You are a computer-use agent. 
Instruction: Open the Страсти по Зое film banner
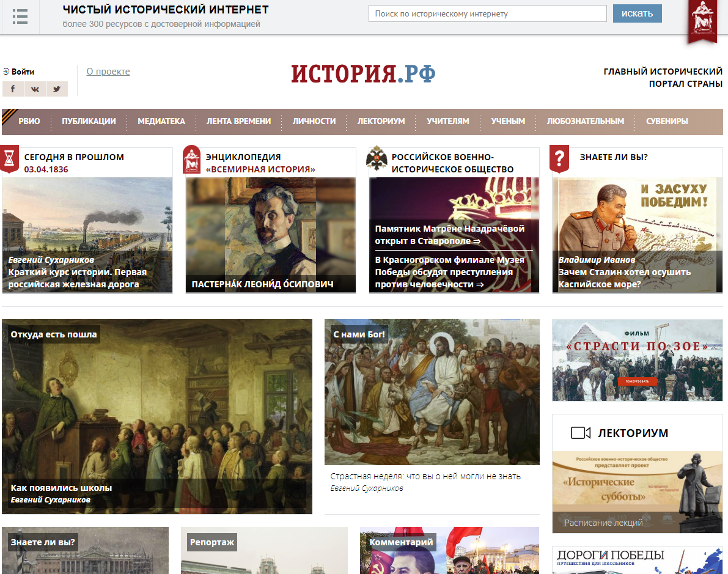[637, 360]
